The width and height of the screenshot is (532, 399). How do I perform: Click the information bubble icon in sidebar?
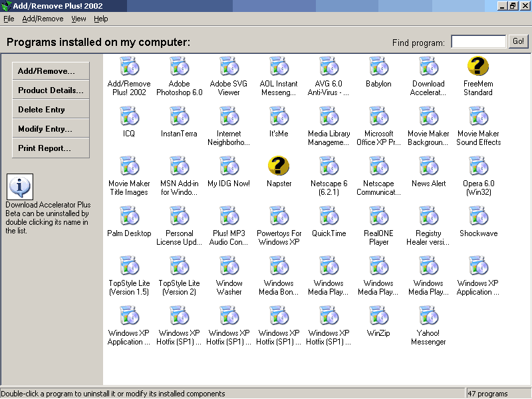[20, 187]
